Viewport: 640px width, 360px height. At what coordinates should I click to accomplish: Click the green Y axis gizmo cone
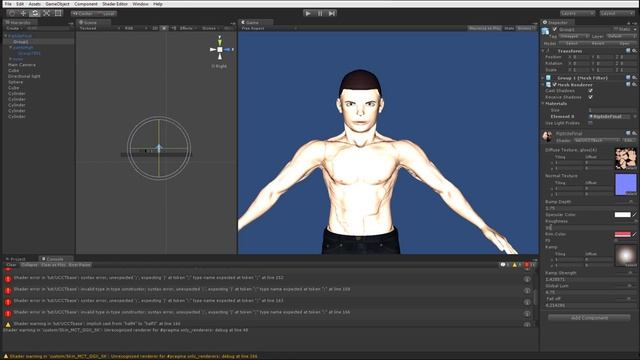pyautogui.click(x=220, y=41)
